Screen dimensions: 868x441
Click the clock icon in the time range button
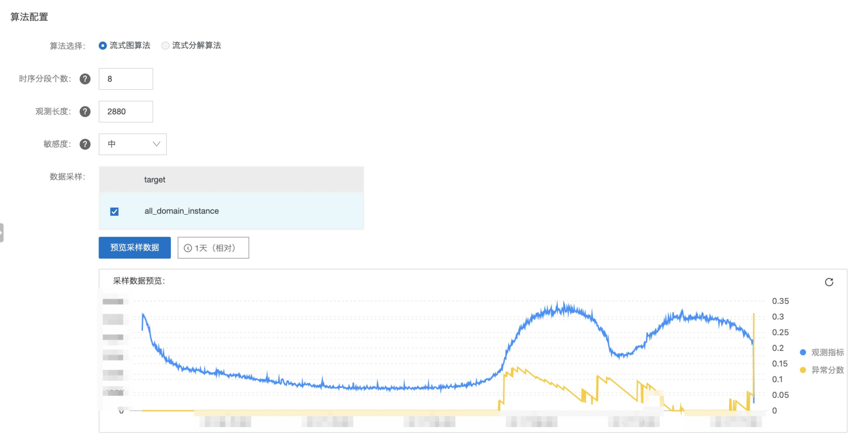pos(187,248)
